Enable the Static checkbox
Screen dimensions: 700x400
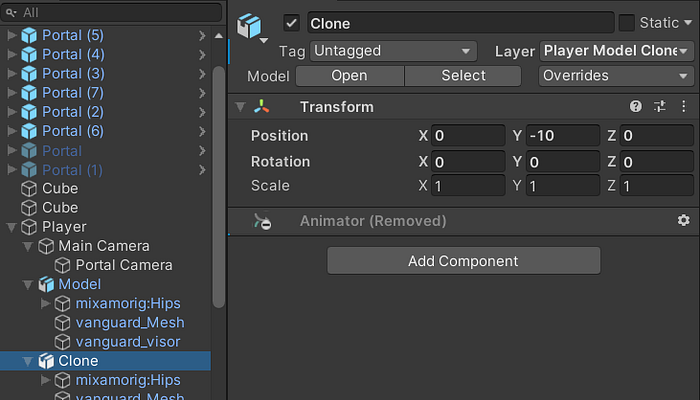[x=627, y=23]
